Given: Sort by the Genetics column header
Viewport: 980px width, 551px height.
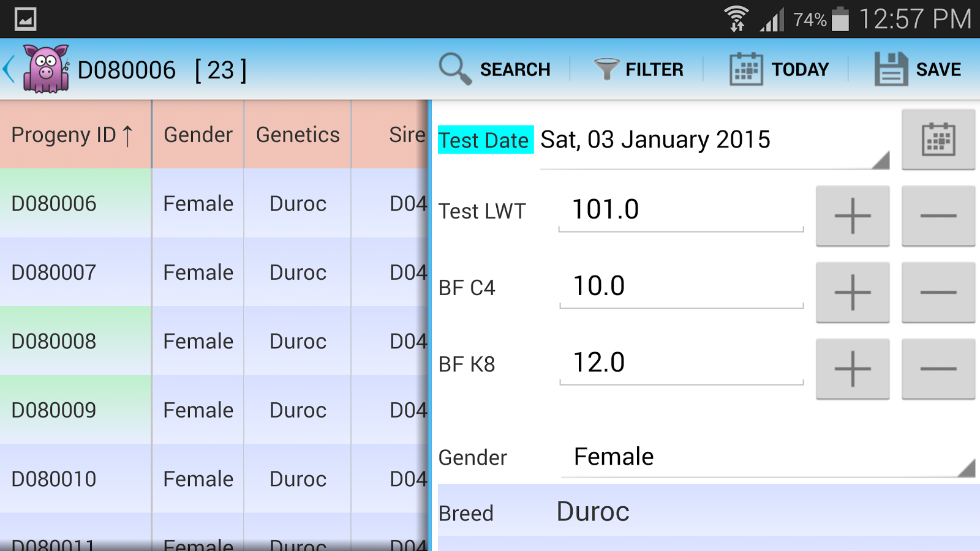Looking at the screenshot, I should tap(298, 135).
